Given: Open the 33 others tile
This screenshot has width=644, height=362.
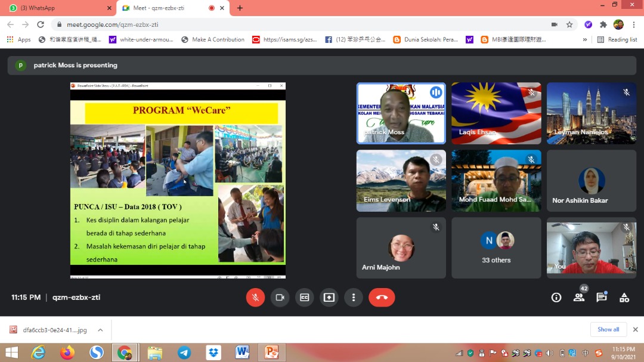Looking at the screenshot, I should coord(496,247).
